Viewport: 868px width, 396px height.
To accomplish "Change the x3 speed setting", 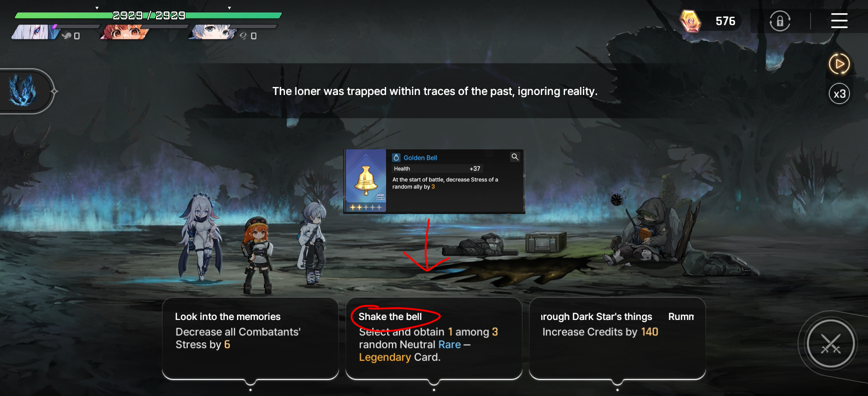I will point(839,94).
